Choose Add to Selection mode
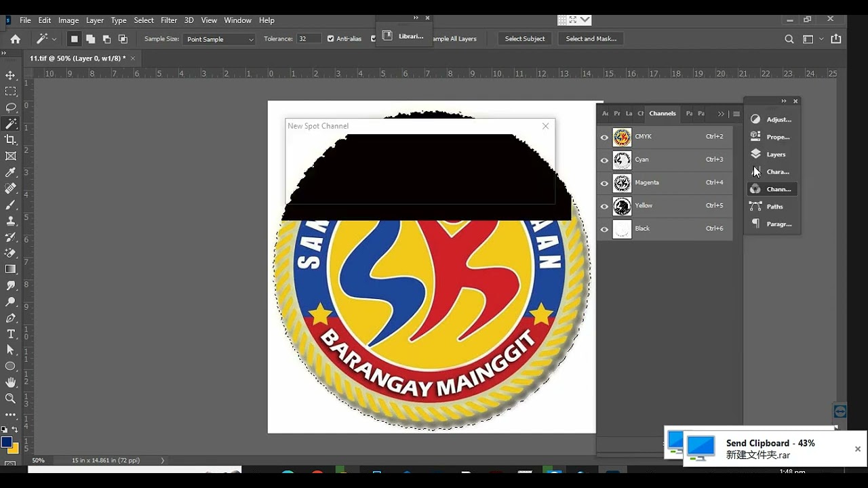Screen dimensions: 868x488 point(90,39)
